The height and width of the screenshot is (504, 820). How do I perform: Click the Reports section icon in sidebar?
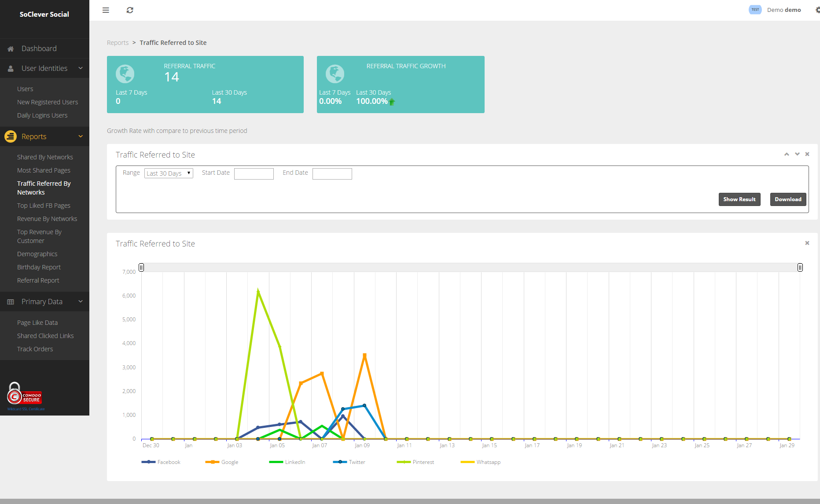[10, 136]
